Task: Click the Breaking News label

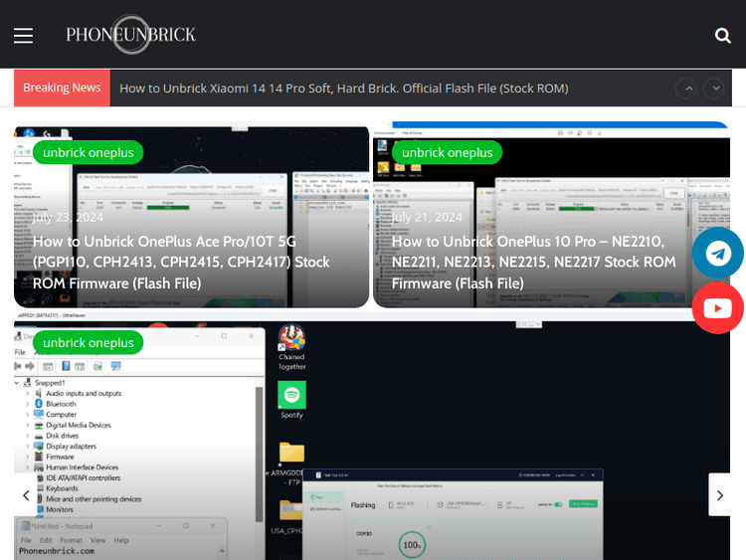Action: point(62,88)
